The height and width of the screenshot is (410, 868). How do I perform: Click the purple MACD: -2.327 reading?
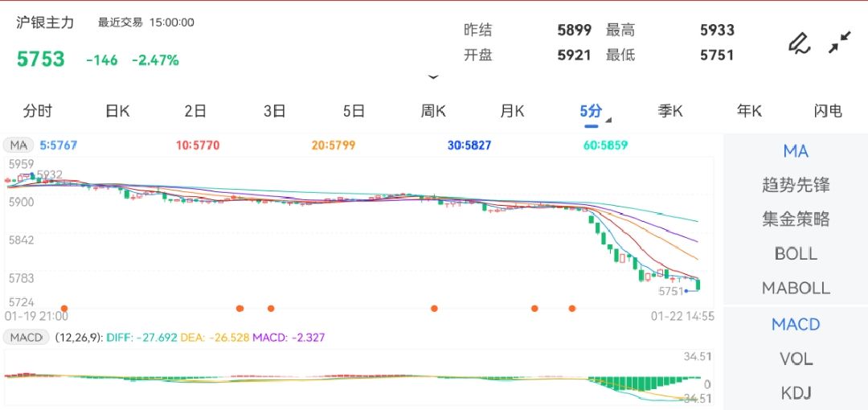289,337
